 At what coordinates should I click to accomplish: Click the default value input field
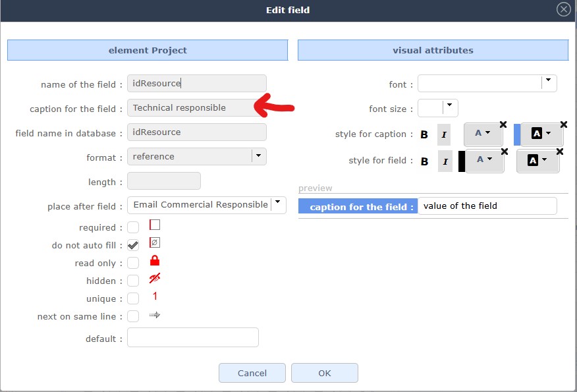pyautogui.click(x=192, y=337)
